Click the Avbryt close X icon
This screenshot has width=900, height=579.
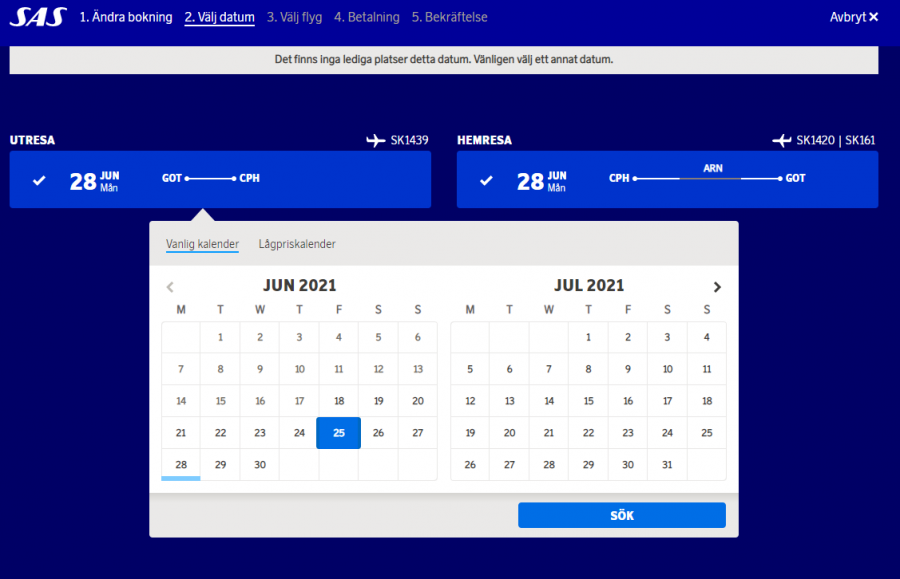point(874,17)
